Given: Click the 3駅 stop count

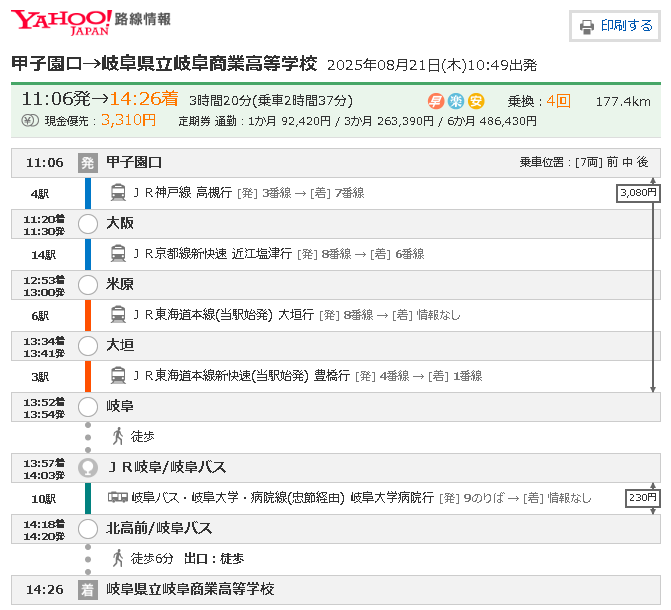Looking at the screenshot, I should point(40,378).
